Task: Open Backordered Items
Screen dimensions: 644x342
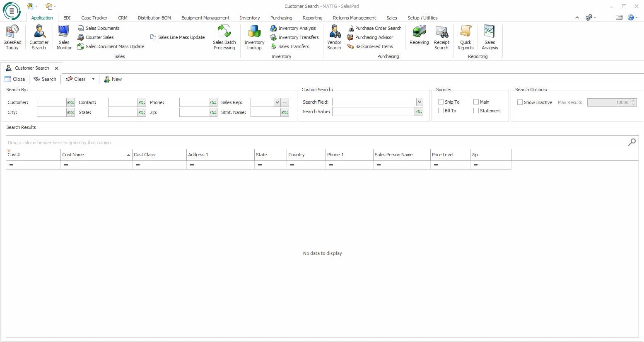Action: click(x=370, y=46)
